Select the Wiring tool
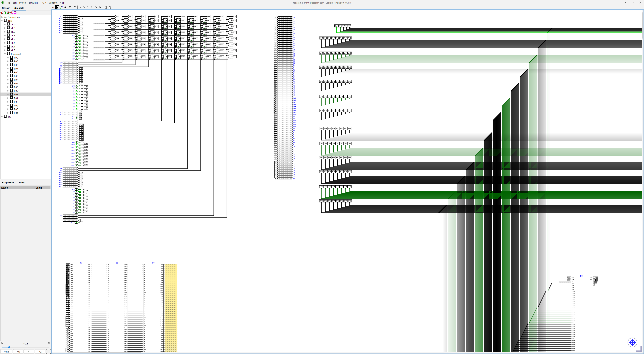Viewport: 644px width, 354px height. pyautogui.click(x=61, y=7)
